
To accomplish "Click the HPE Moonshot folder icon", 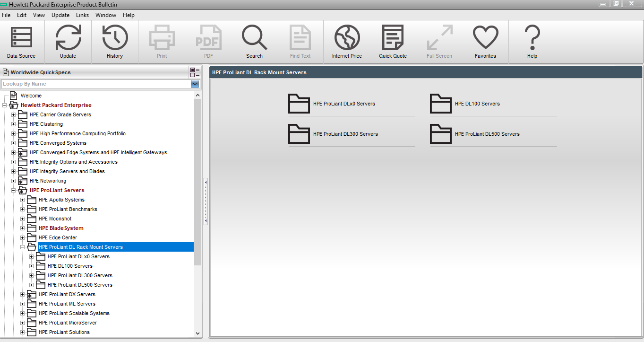I will (x=32, y=219).
